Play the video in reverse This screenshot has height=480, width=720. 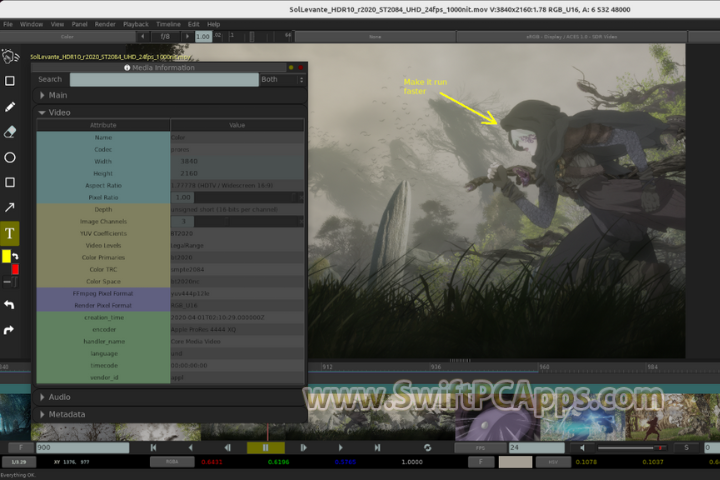(191, 447)
